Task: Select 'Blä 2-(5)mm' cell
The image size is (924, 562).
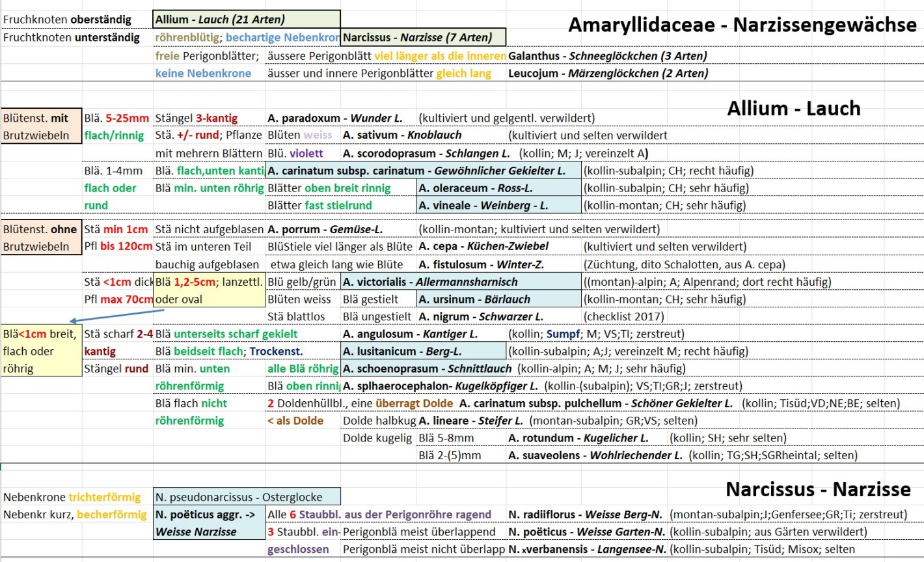Action: [450, 455]
